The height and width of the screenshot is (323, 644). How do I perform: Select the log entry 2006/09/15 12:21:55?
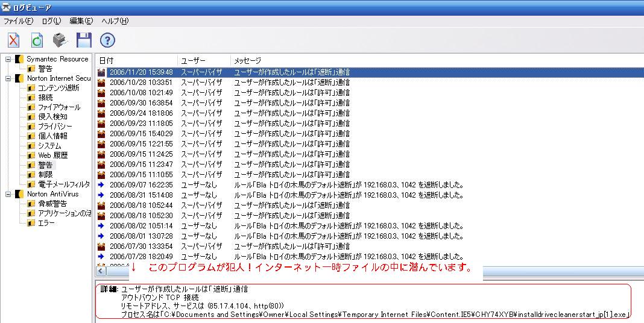370,144
